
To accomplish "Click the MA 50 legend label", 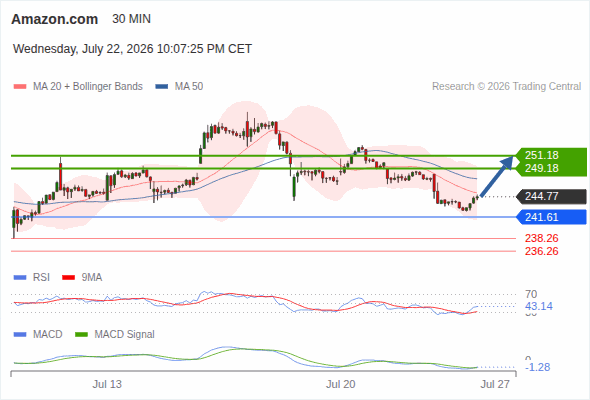I will tap(189, 87).
